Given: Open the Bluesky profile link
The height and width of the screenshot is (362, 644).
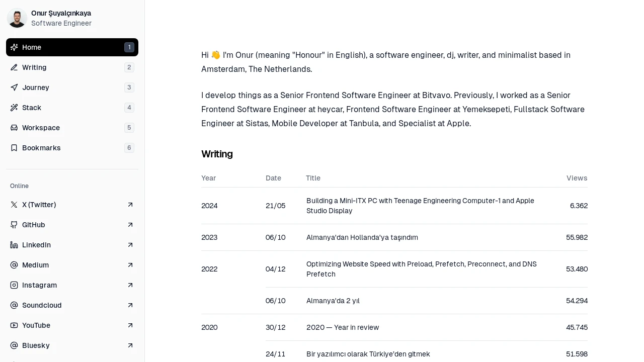Looking at the screenshot, I should pos(72,345).
